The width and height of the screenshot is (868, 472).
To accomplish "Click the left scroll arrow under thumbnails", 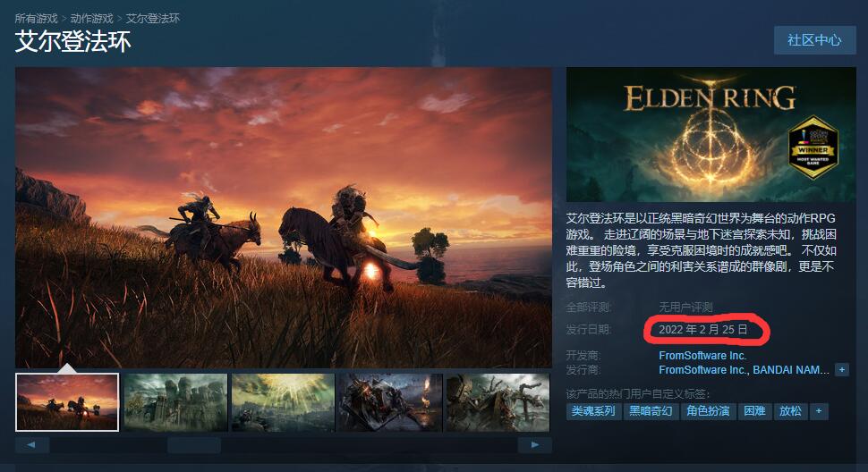I will [32, 445].
